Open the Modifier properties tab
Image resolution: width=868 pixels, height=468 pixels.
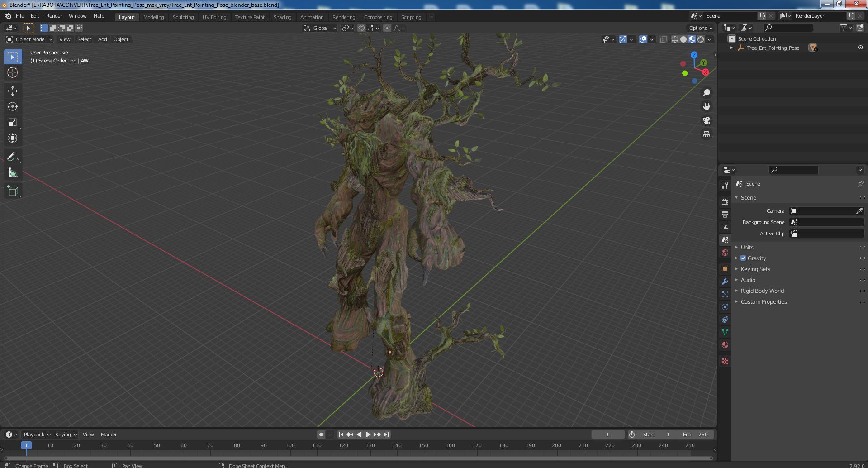(x=725, y=282)
